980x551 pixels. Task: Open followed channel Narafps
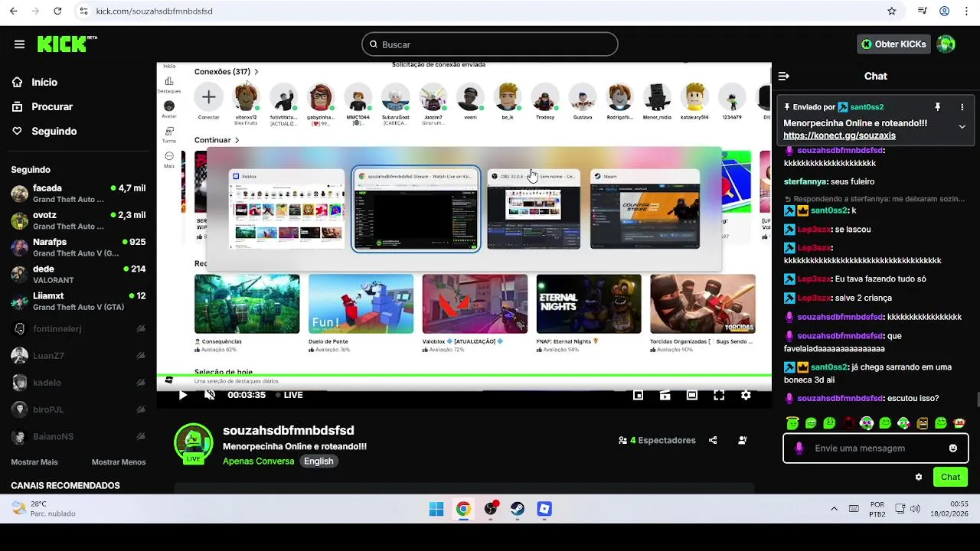coord(78,247)
